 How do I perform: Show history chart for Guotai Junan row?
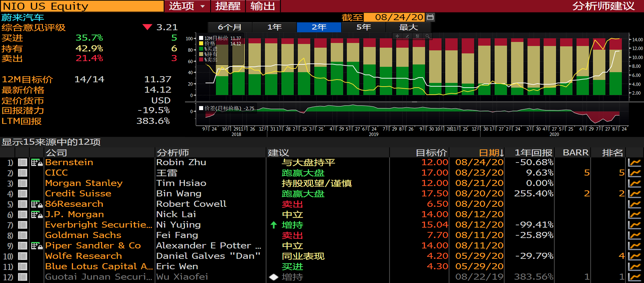coord(634,277)
